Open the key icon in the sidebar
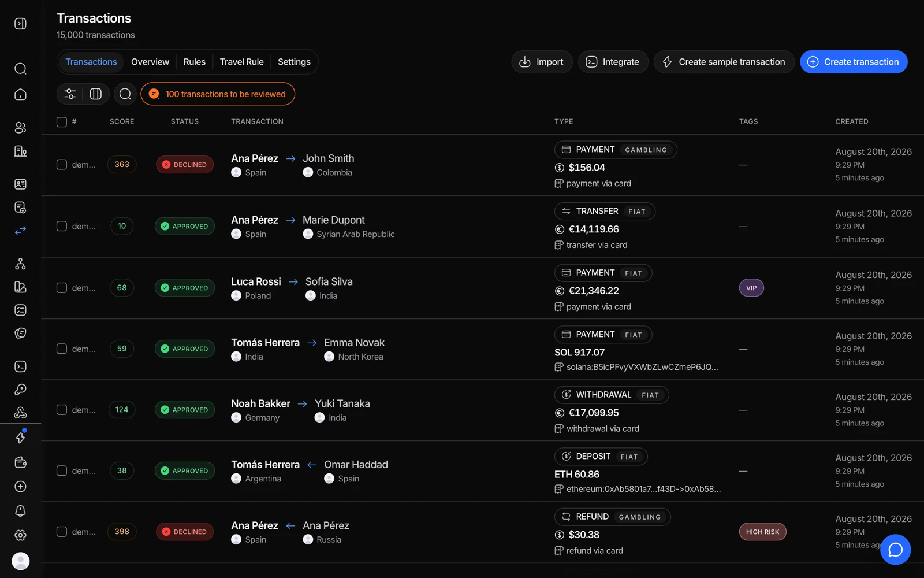924x578 pixels. (20, 390)
